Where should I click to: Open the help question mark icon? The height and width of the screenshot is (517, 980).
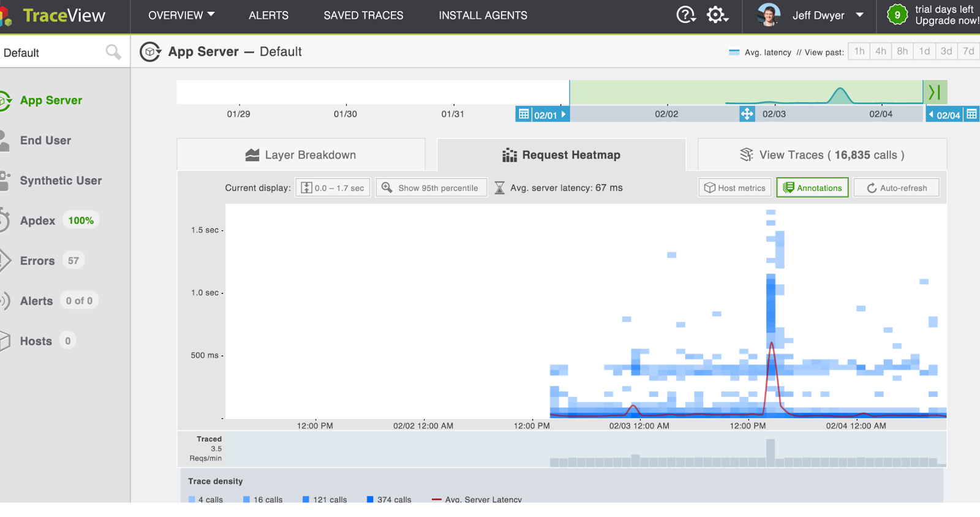coord(686,15)
